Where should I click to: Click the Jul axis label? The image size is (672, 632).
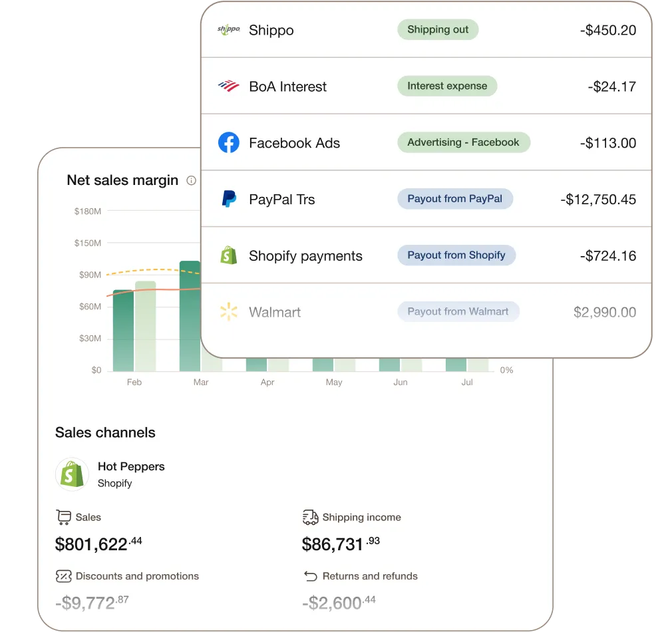click(x=467, y=383)
